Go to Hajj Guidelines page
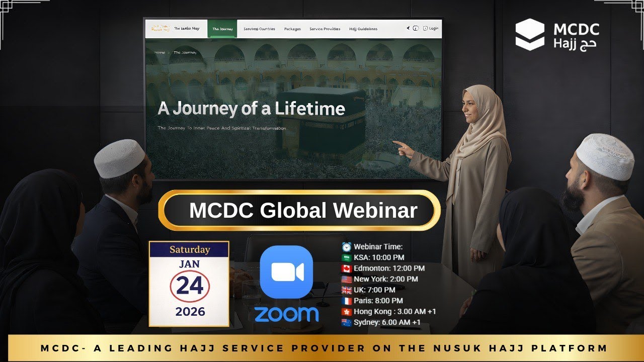Image resolution: width=644 pixels, height=362 pixels. point(363,29)
